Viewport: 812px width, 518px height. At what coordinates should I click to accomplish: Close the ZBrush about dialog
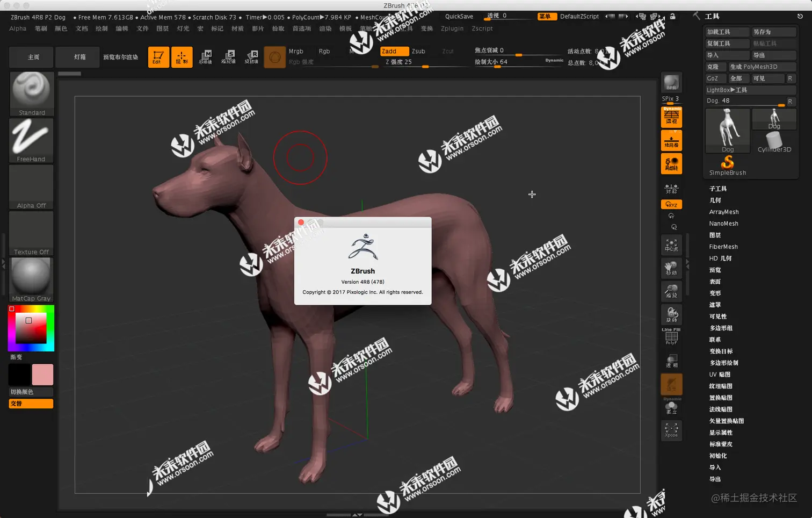301,222
